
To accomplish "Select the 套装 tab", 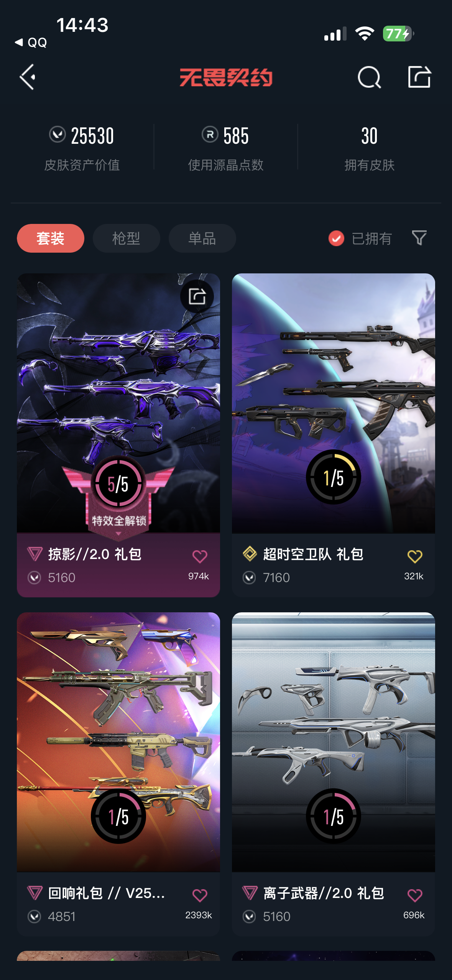I will [x=51, y=238].
